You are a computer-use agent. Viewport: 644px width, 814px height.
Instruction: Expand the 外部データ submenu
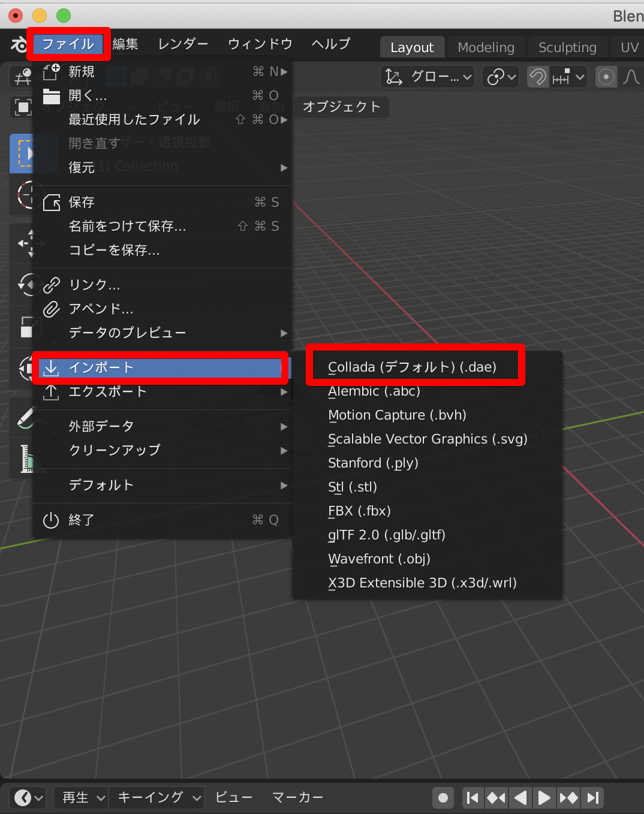[x=162, y=426]
